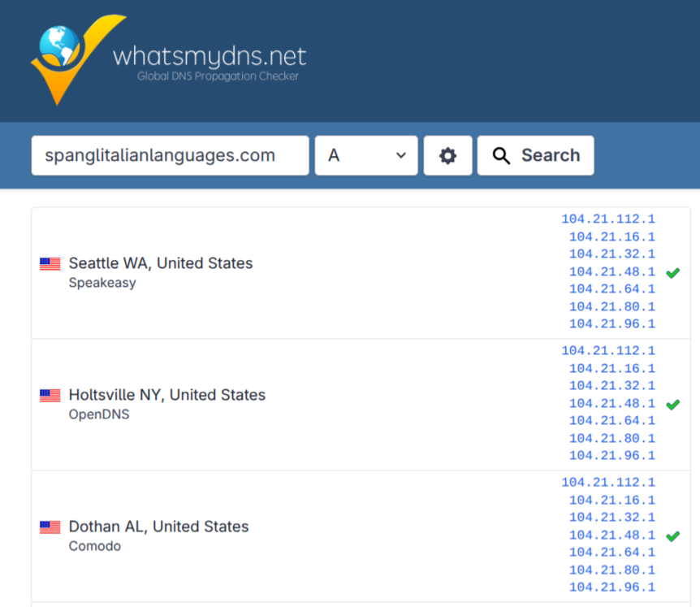Open 104.21.96.1 in the Seattle row

(612, 324)
